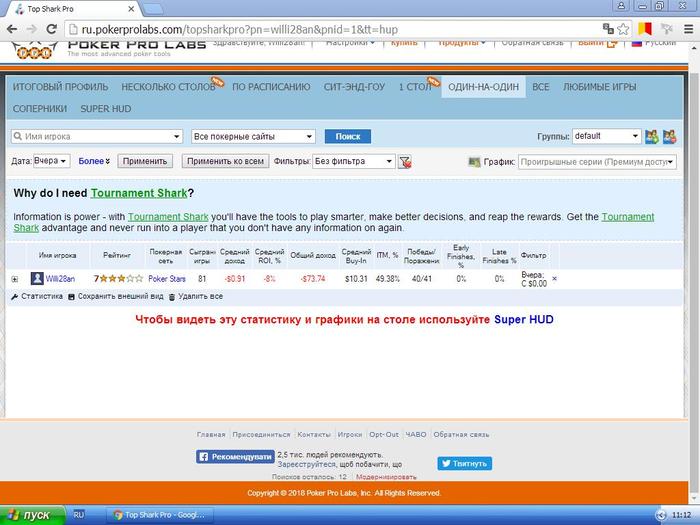This screenshot has width=700, height=525.
Task: Select ОДИН-НА-ОДИН tab
Action: (x=483, y=87)
